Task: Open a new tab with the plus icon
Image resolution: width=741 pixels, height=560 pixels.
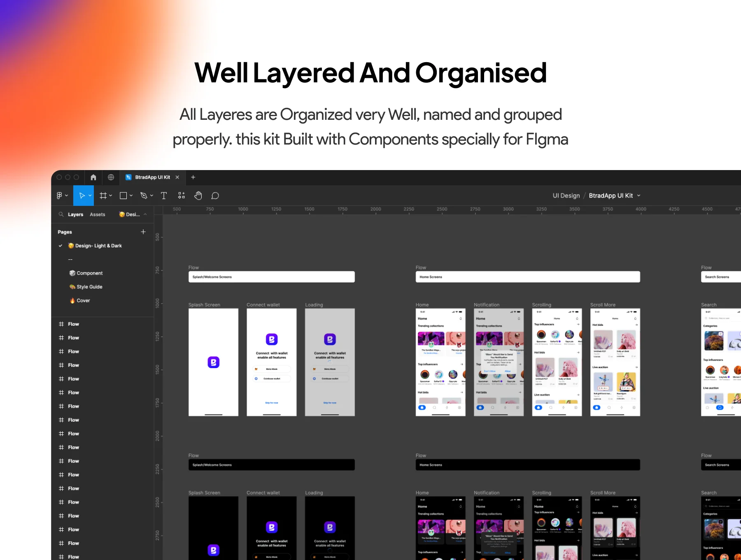Action: [193, 177]
